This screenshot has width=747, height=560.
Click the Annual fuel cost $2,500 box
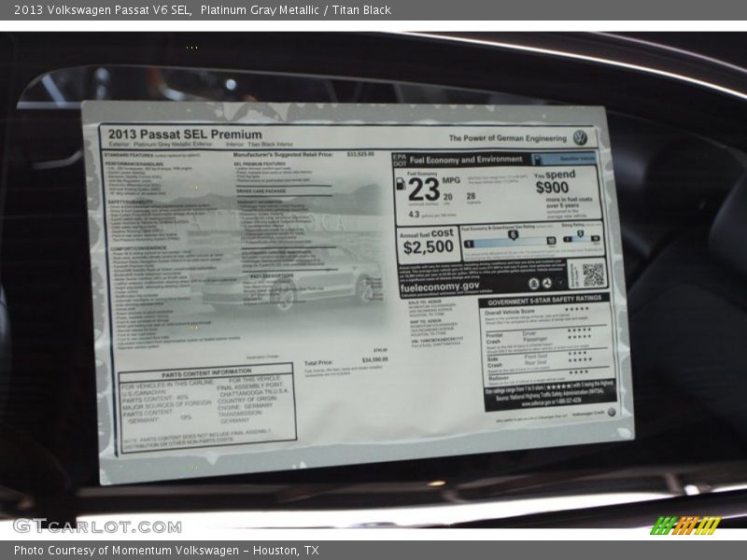[427, 242]
